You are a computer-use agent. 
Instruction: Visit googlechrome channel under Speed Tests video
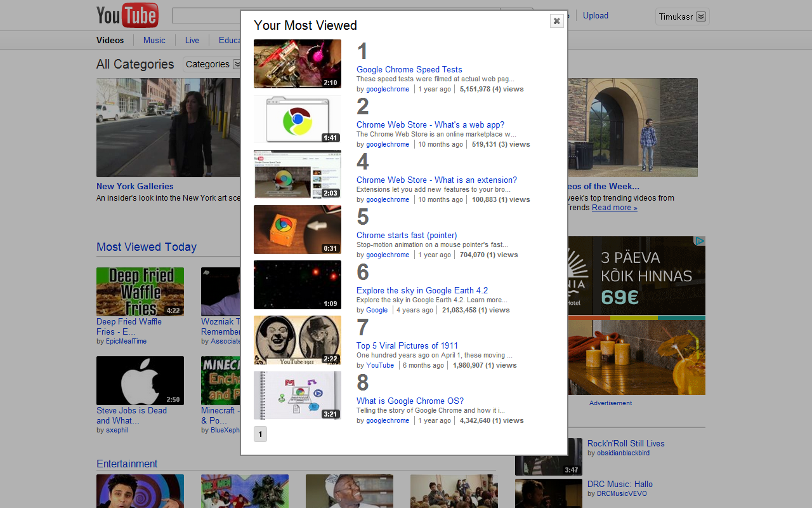click(388, 90)
